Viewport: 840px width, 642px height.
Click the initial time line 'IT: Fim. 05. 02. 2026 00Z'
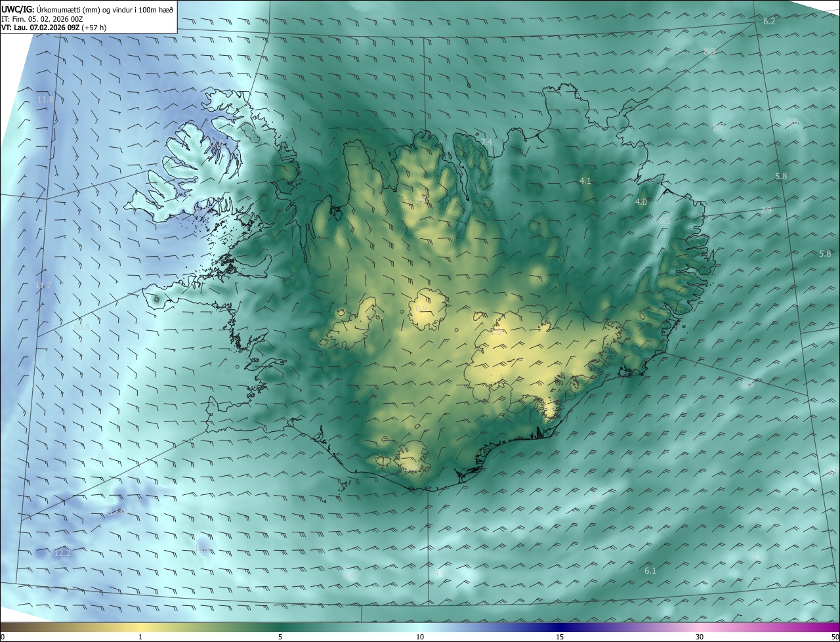pos(42,19)
